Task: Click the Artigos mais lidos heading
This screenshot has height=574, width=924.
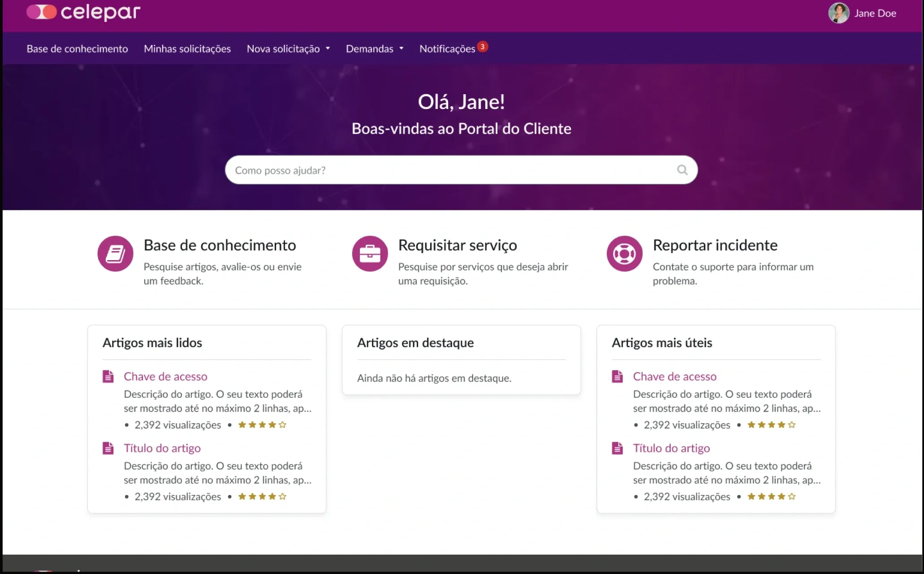Action: (152, 343)
